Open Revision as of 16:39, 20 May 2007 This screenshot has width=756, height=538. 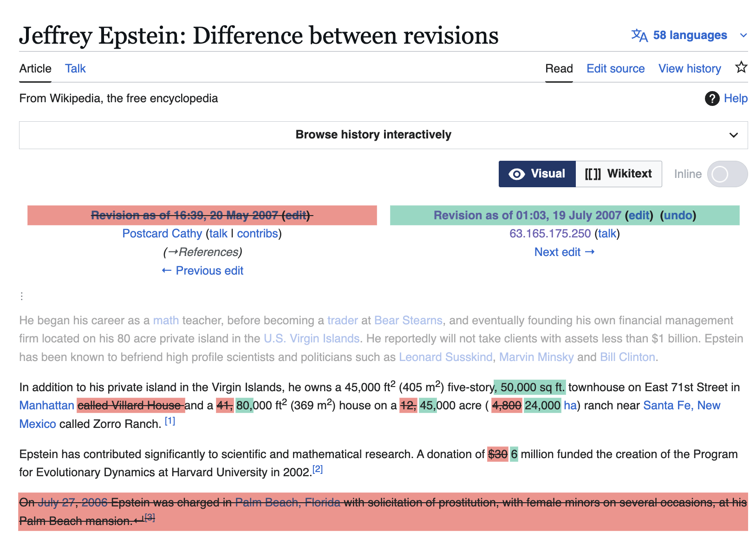point(184,216)
